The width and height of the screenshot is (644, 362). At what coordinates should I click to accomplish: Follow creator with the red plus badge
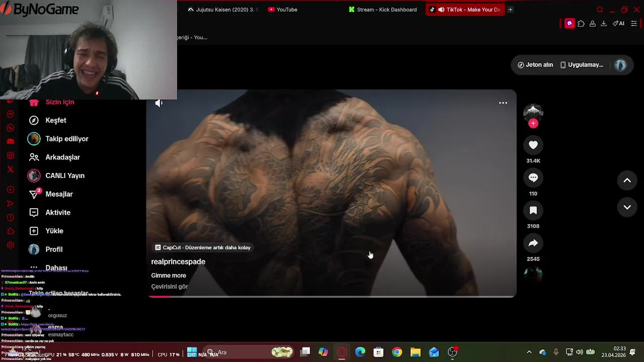click(533, 123)
